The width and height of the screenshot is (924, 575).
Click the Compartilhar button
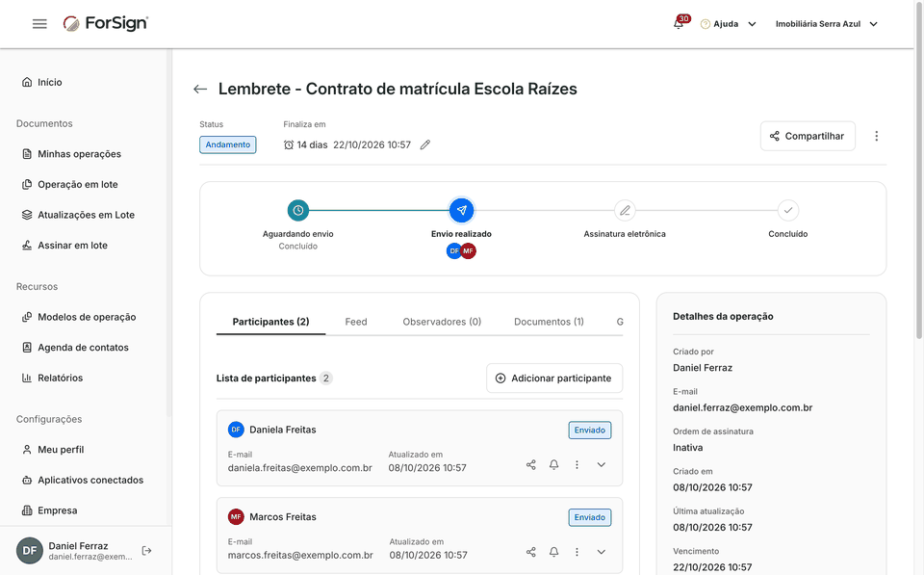[808, 136]
